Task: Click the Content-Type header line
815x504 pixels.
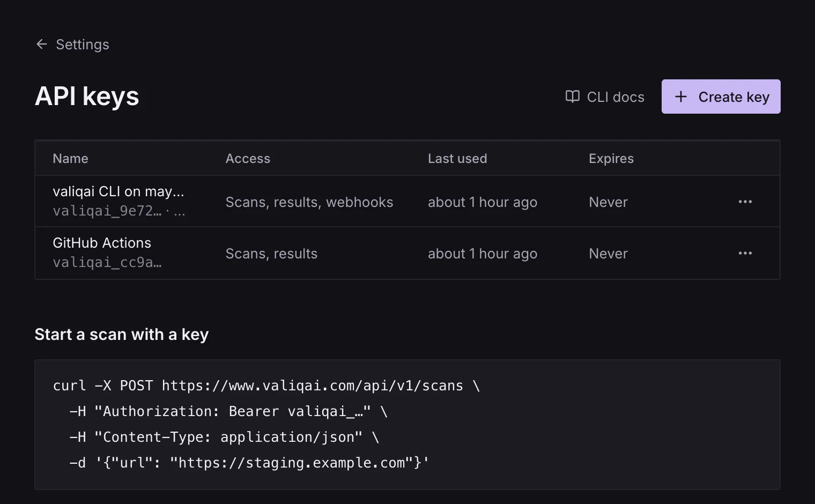Action: (224, 437)
